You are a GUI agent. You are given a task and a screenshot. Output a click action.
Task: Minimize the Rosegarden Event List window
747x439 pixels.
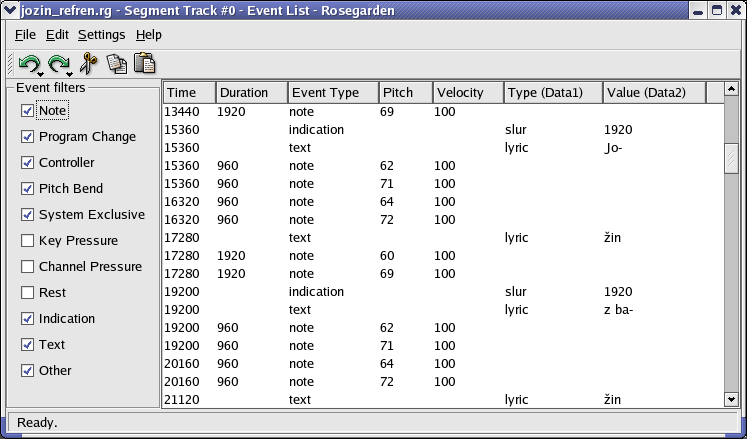(698, 10)
